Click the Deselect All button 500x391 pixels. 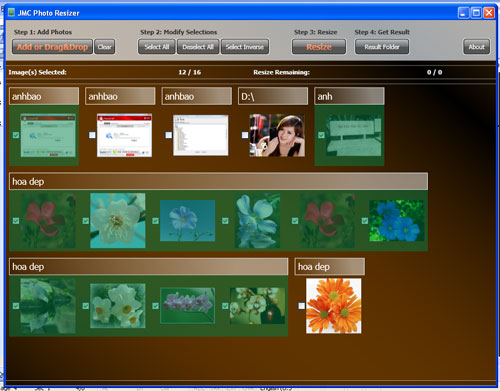tap(198, 47)
